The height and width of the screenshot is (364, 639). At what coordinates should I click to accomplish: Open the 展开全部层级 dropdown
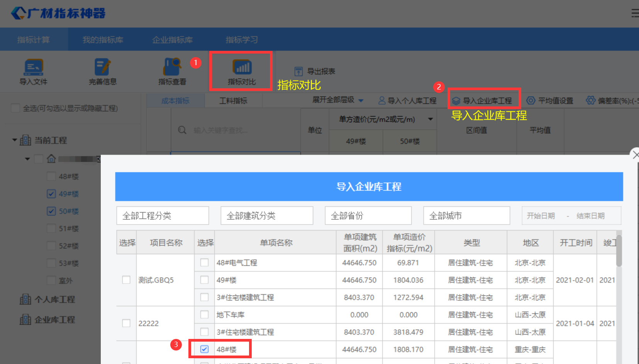click(x=338, y=100)
